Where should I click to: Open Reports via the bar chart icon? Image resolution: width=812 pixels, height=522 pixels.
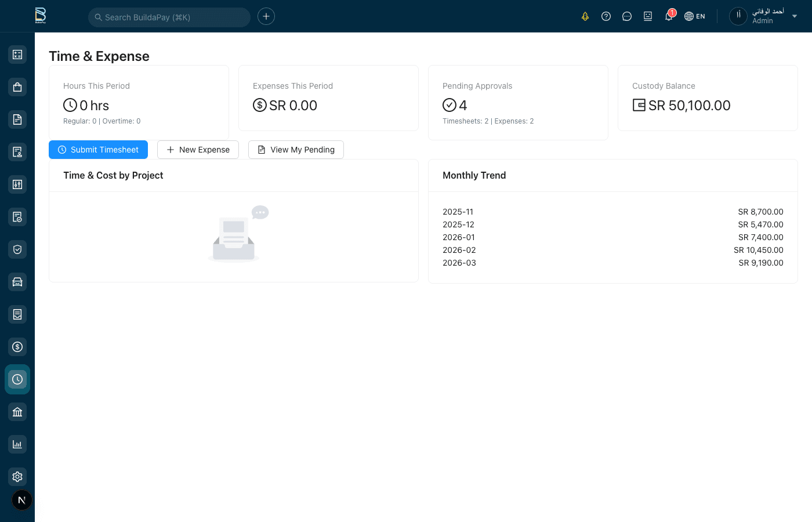pyautogui.click(x=17, y=444)
